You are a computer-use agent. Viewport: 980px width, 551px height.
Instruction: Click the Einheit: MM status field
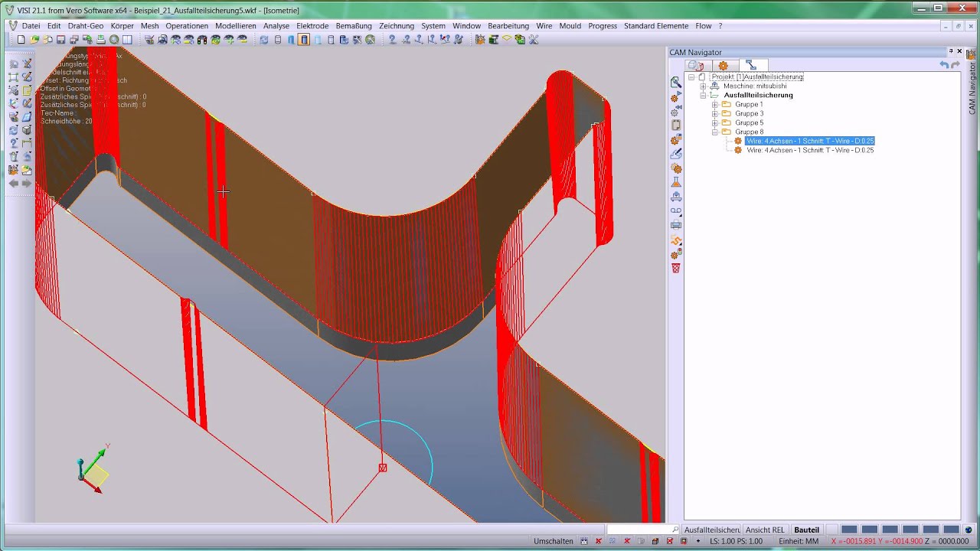coord(799,541)
